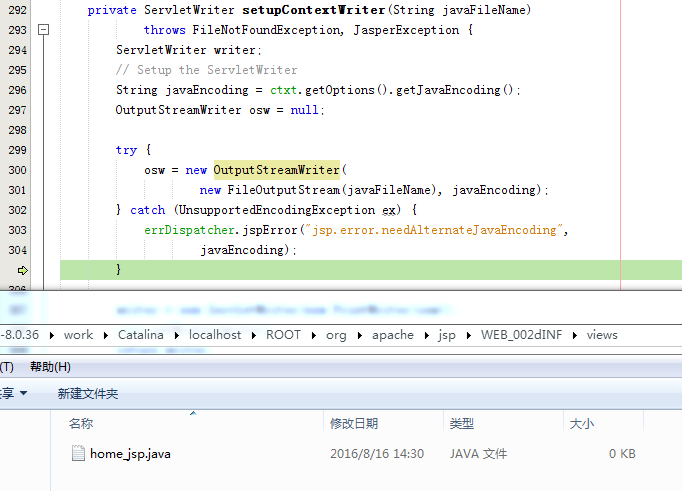
Task: Click the JAVA 文件 type cell
Action: pos(478,454)
